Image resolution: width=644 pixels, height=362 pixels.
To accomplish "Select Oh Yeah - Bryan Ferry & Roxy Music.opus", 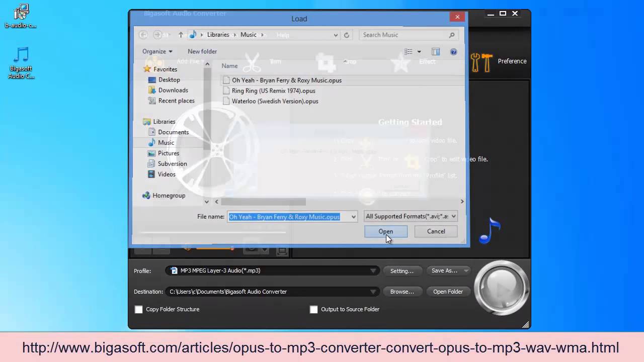I will point(286,80).
